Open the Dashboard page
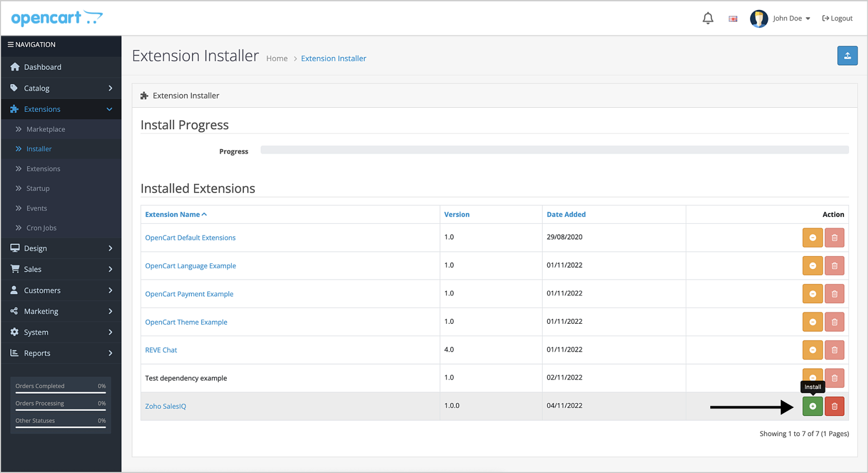This screenshot has height=473, width=868. [43, 67]
